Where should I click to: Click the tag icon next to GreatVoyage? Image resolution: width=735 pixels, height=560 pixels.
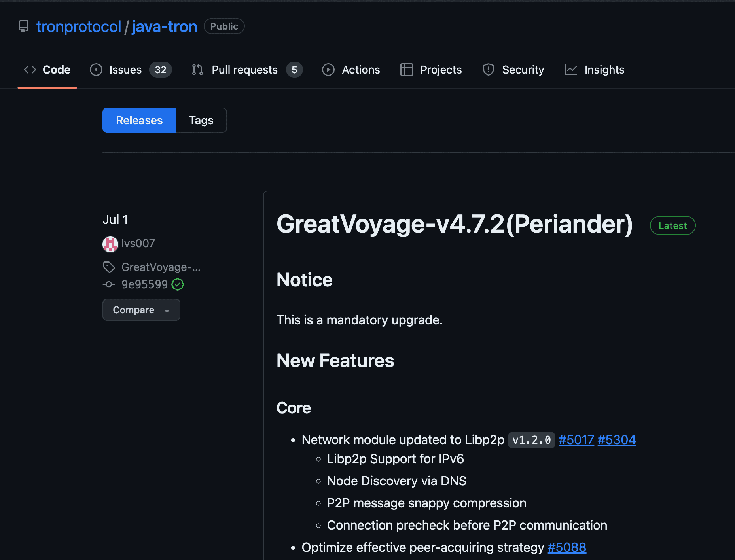(x=109, y=267)
